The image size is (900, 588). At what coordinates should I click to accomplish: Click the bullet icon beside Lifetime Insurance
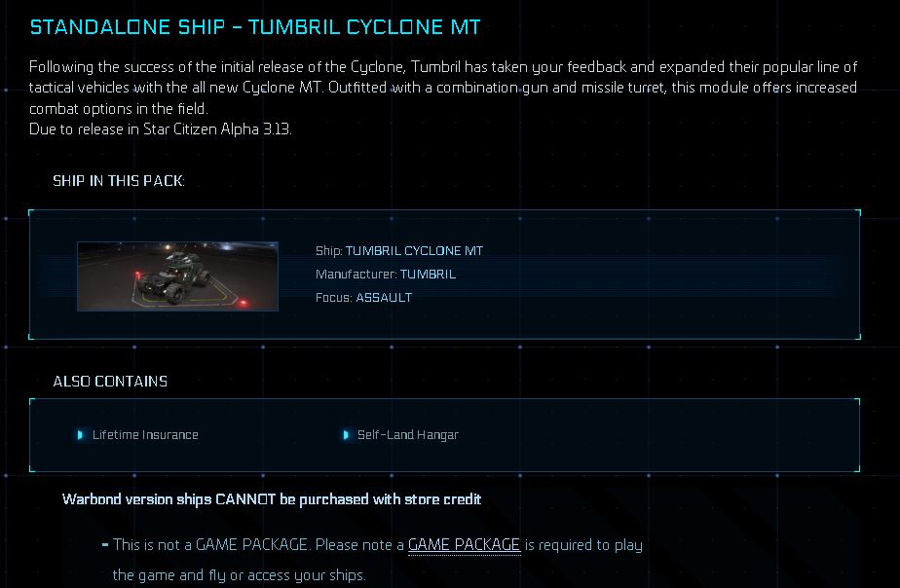pos(81,435)
